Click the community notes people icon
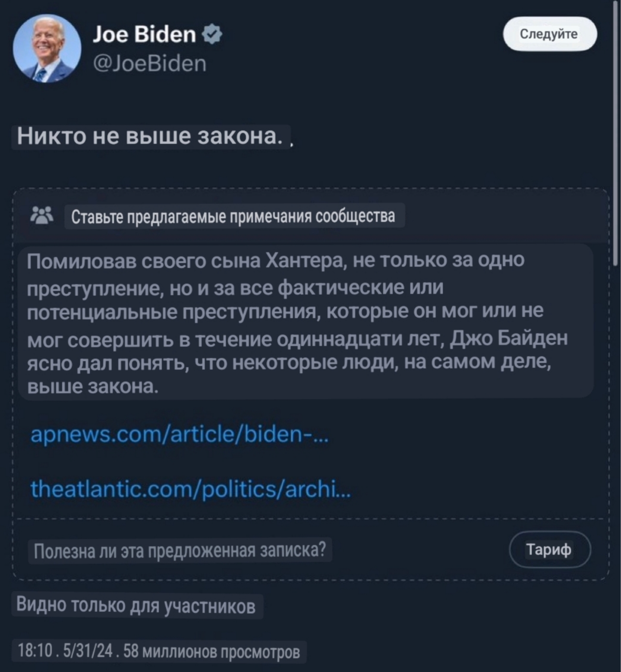This screenshot has width=621, height=672. coord(42,215)
